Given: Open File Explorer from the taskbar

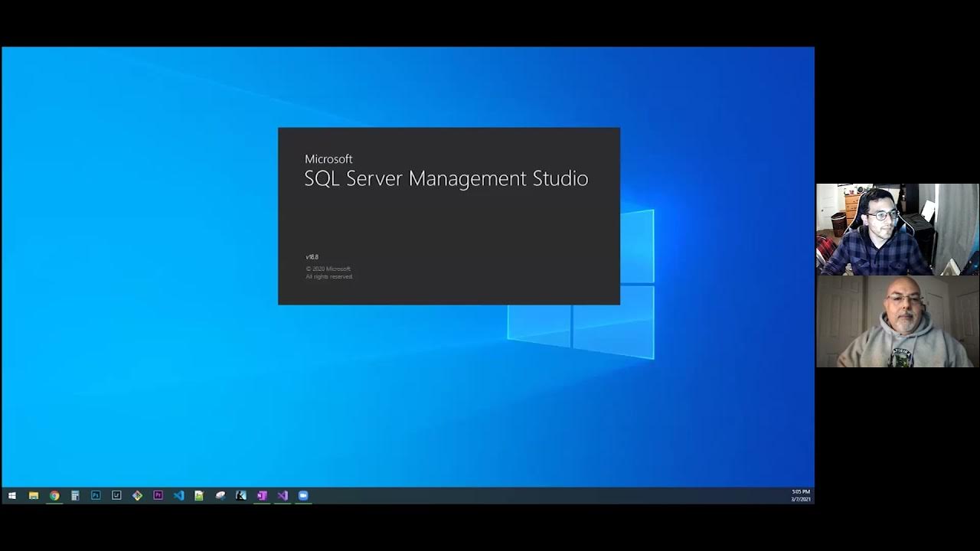Looking at the screenshot, I should (34, 496).
